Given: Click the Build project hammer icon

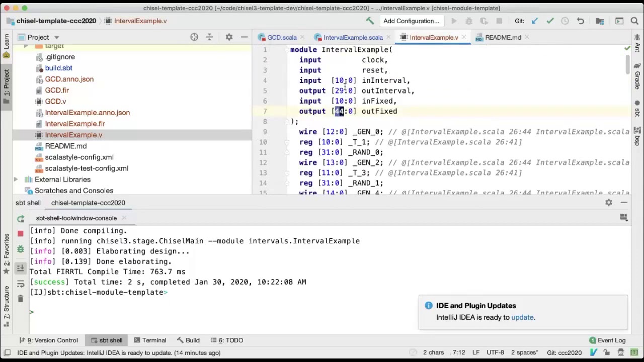Looking at the screenshot, I should click(x=370, y=21).
